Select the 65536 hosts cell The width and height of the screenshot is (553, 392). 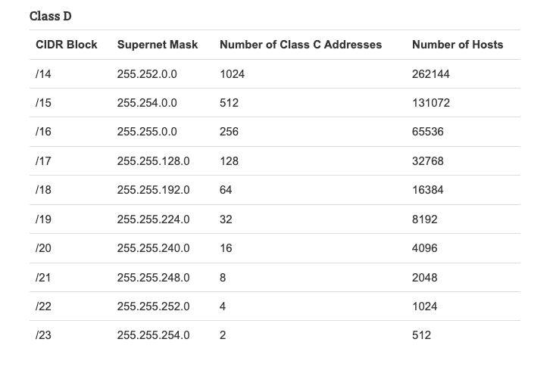(428, 132)
